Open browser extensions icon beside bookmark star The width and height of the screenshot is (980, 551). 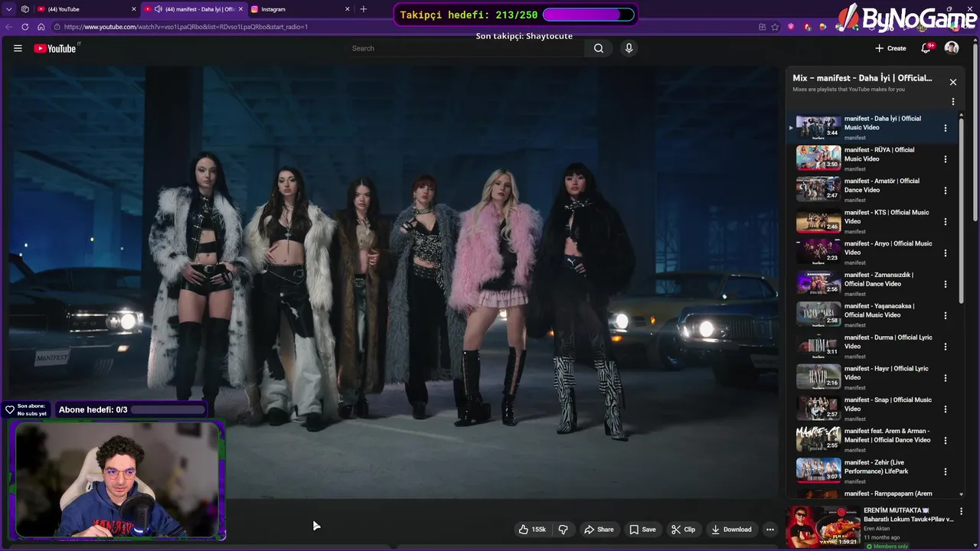pyautogui.click(x=761, y=27)
